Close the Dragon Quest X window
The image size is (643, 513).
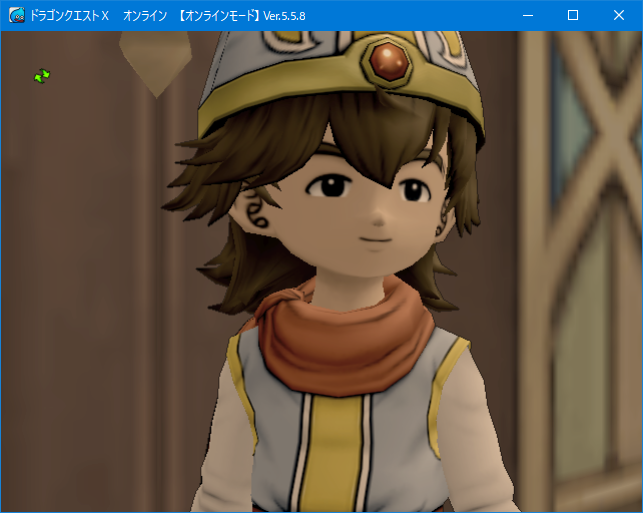[x=619, y=16]
